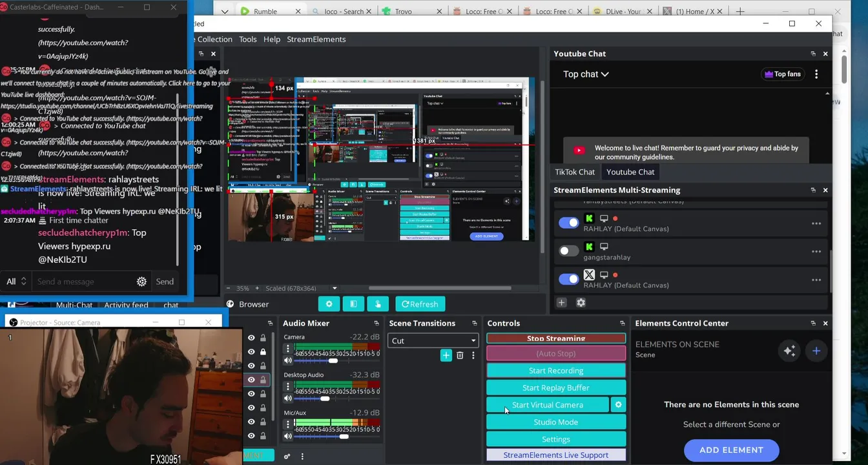Click Stop Streaming button

pos(556,338)
